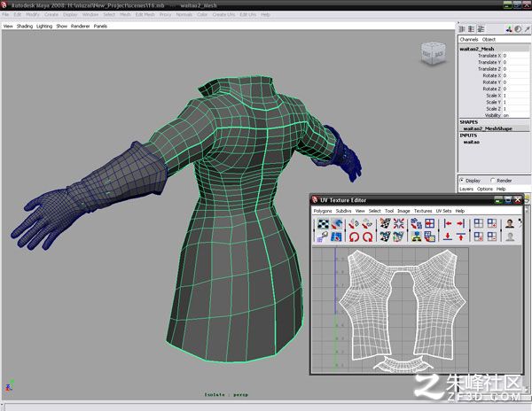The image size is (532, 411).
Task: Open the Subdivs menu in UV editor
Action: coord(344,211)
